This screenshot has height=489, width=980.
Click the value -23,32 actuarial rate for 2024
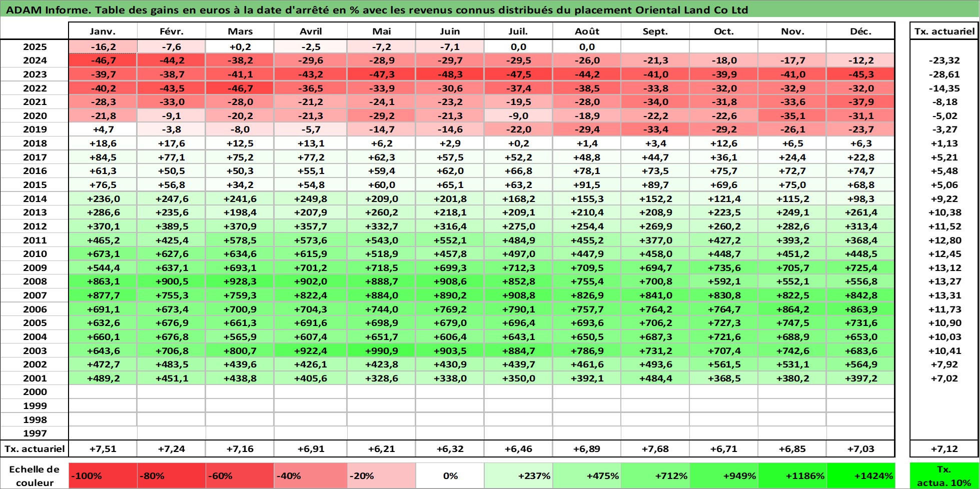coord(944,60)
